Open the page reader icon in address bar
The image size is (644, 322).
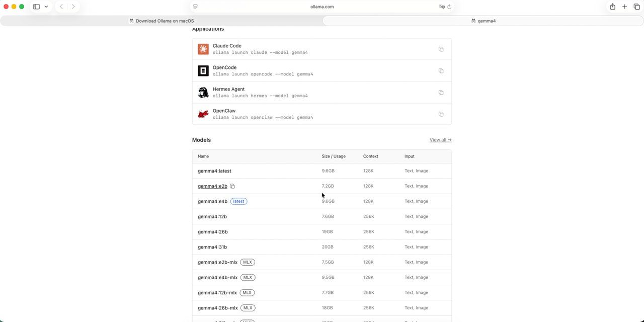coord(195,7)
